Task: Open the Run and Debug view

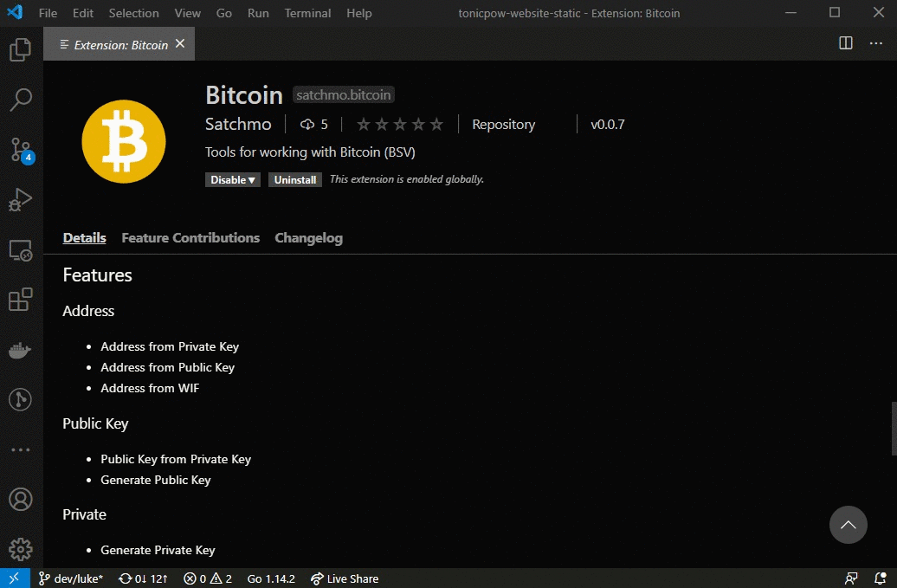Action: [21, 200]
